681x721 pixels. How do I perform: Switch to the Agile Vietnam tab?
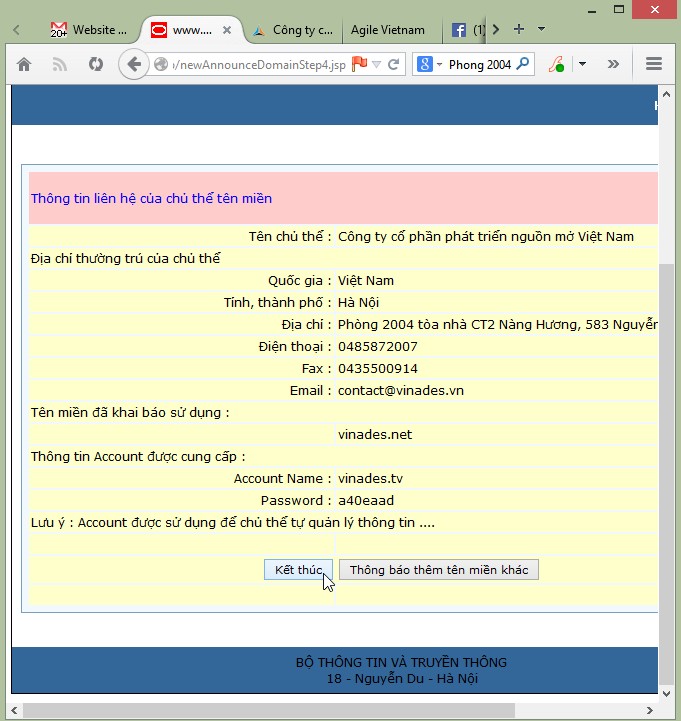tap(388, 30)
